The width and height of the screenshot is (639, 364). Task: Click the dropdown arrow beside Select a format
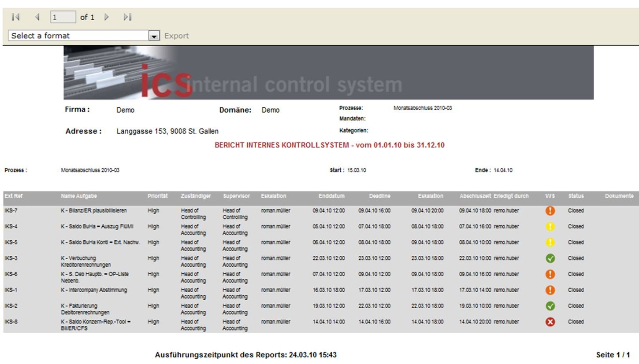[x=154, y=36]
